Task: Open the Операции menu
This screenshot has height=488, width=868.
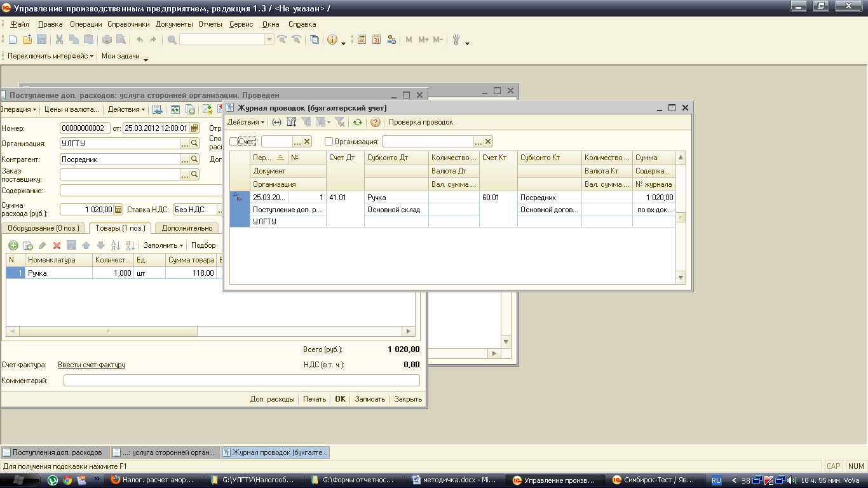Action: [86, 24]
